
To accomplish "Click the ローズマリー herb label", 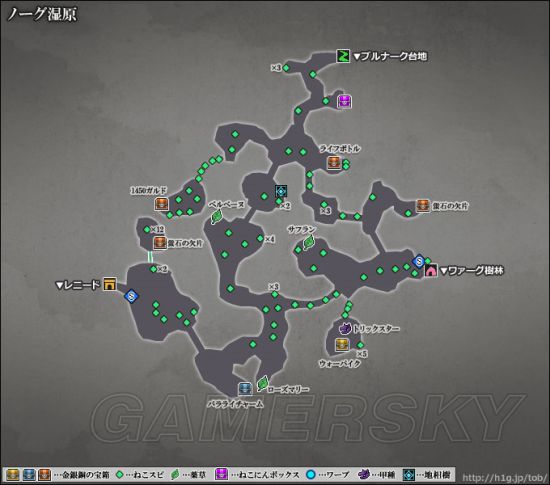I will point(288,389).
